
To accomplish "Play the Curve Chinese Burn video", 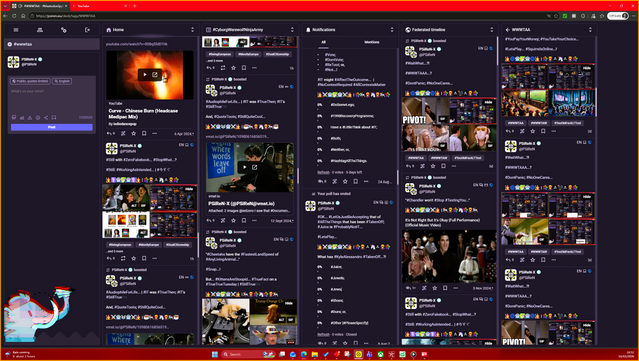I will [x=145, y=75].
